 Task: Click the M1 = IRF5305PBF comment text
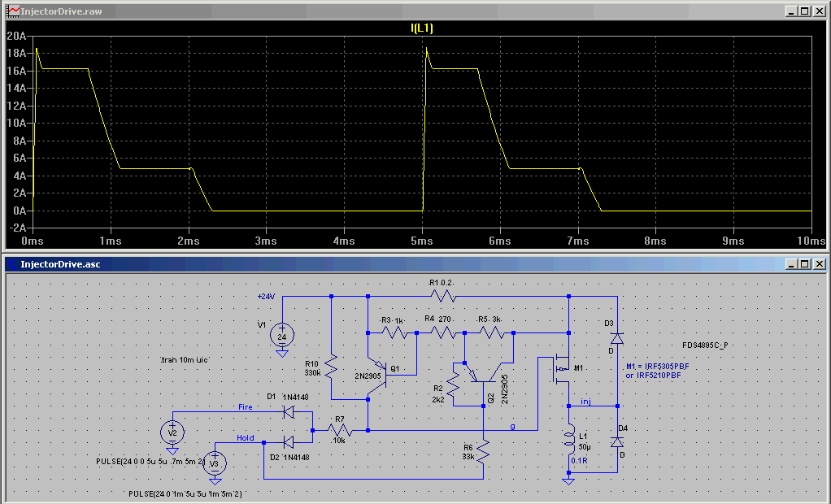pos(658,366)
